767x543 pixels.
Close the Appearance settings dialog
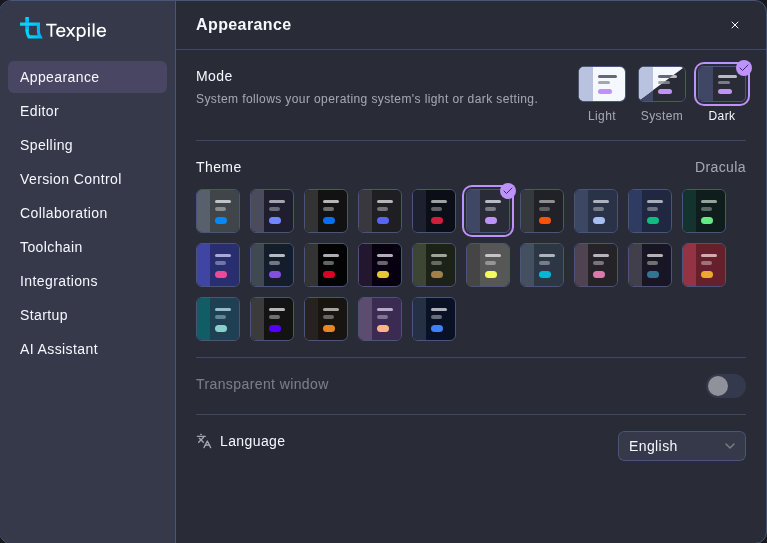coord(735,25)
